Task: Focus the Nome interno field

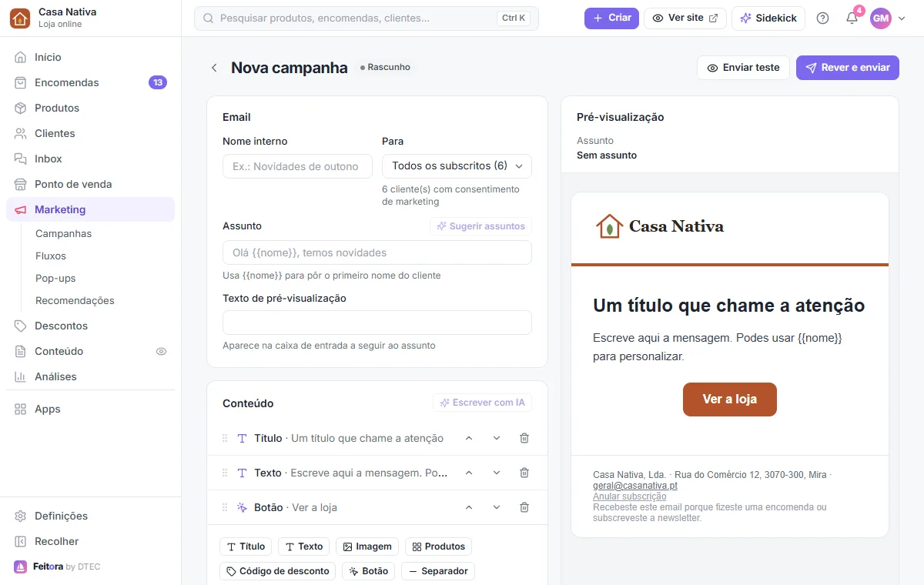Action: (296, 166)
